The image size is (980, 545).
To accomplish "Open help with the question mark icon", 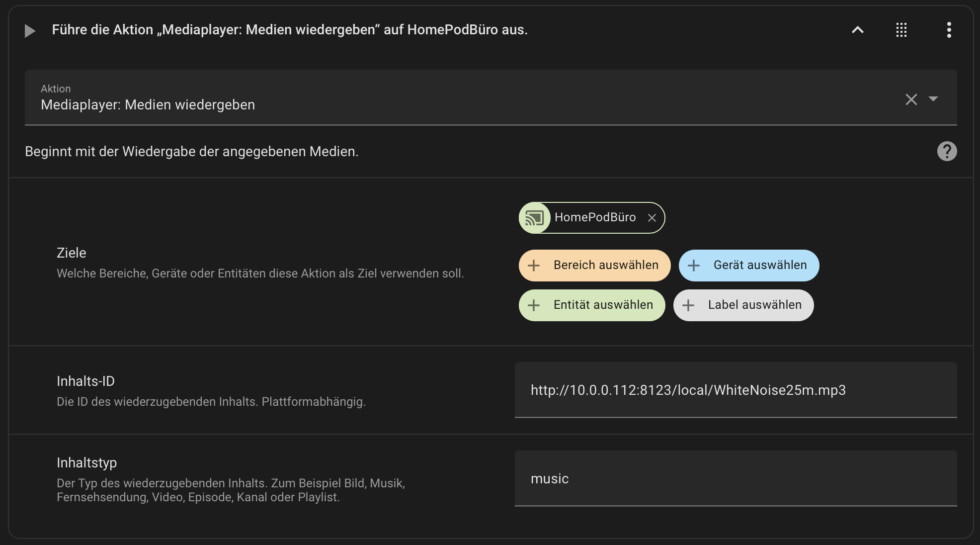I will [x=947, y=151].
